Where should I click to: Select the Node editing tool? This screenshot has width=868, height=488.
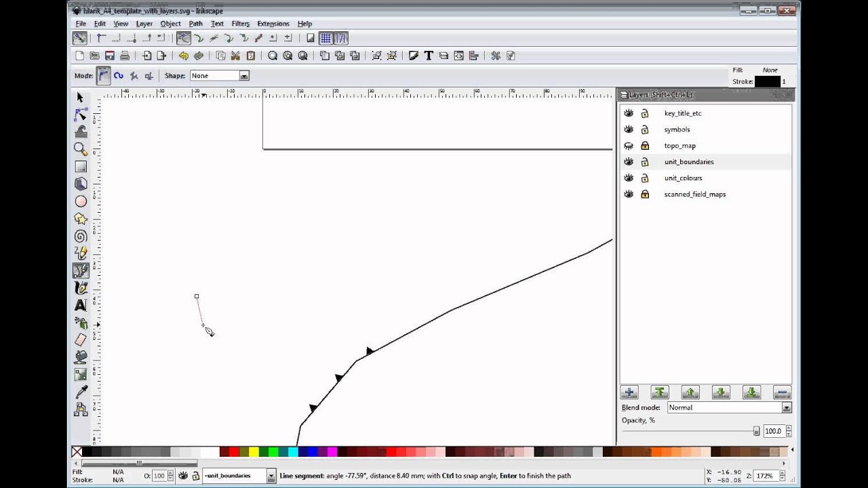pyautogui.click(x=81, y=115)
